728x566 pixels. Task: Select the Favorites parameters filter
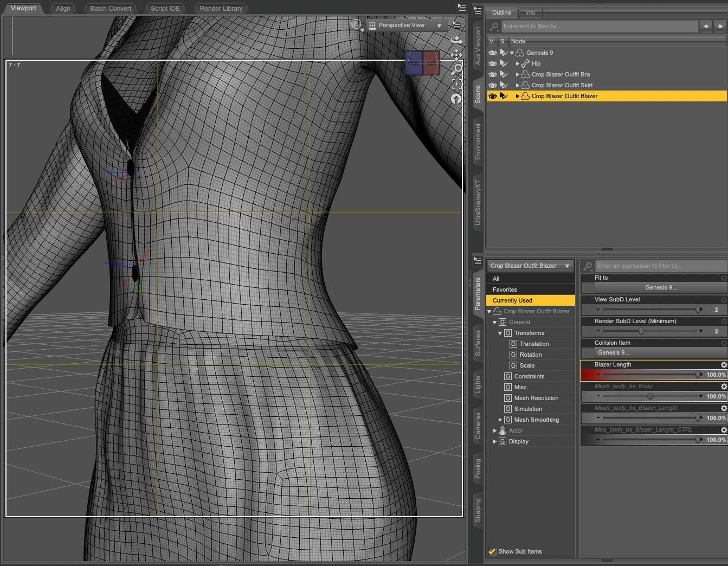coord(530,290)
